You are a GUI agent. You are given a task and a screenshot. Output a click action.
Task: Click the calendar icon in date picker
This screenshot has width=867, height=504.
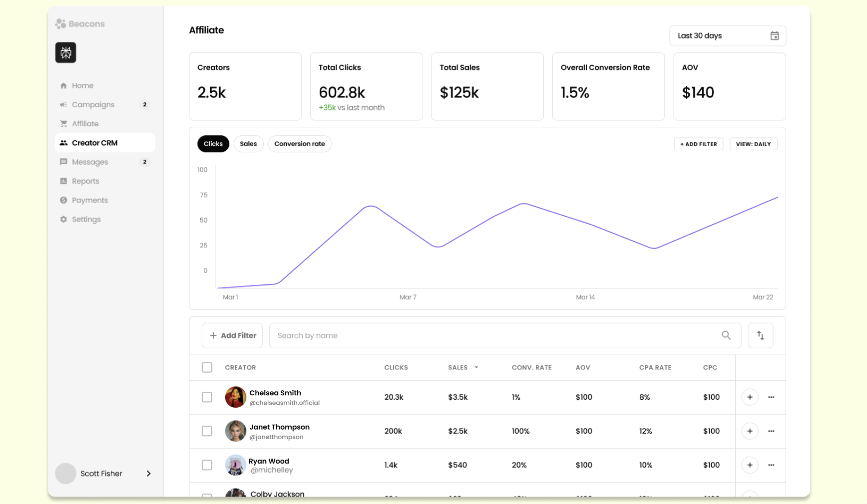pyautogui.click(x=774, y=36)
